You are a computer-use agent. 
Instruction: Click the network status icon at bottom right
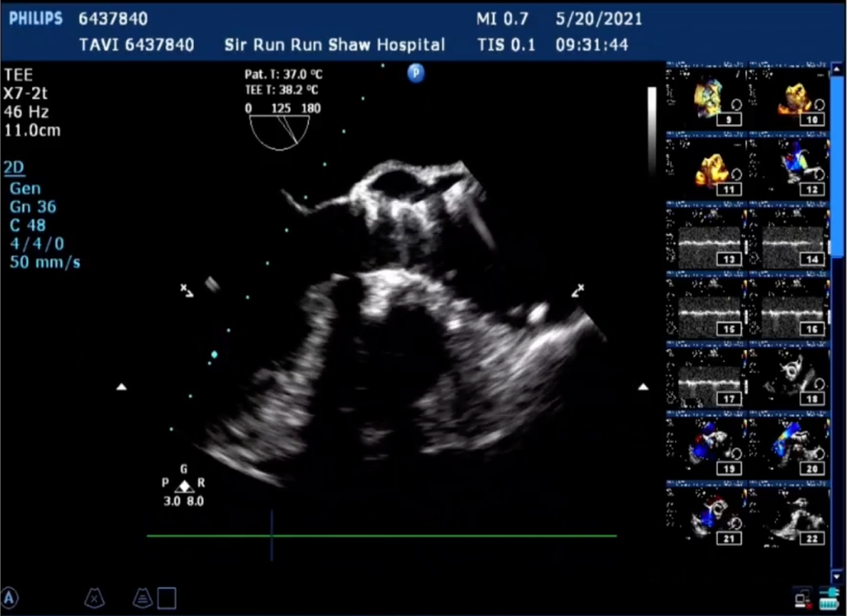click(801, 599)
